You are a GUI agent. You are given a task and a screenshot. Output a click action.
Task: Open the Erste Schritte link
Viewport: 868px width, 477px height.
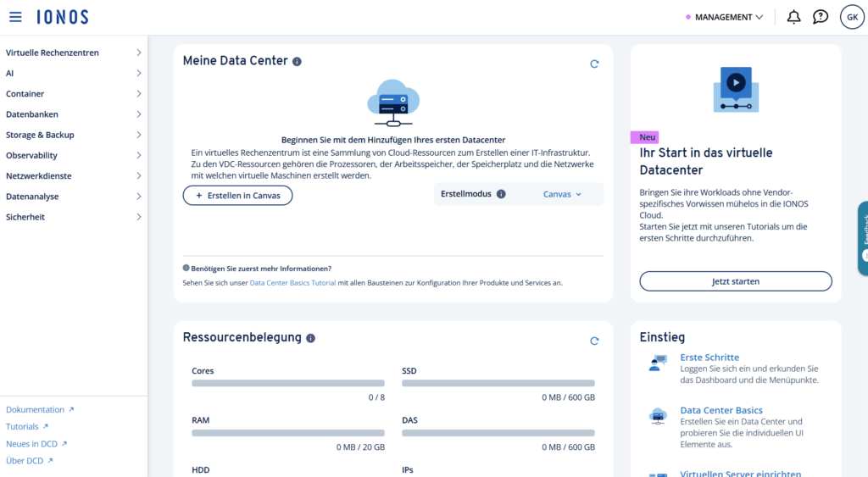click(709, 358)
